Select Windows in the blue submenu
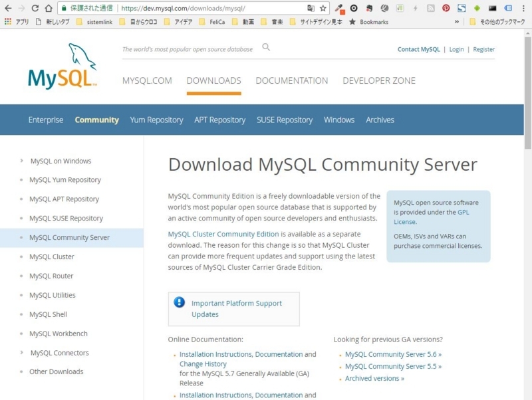 tap(339, 120)
